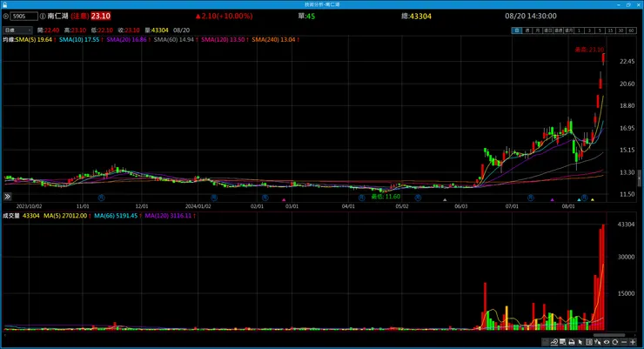644x349 pixels.
Task: Click the circled event marker below 11/01
Action: coord(101,198)
